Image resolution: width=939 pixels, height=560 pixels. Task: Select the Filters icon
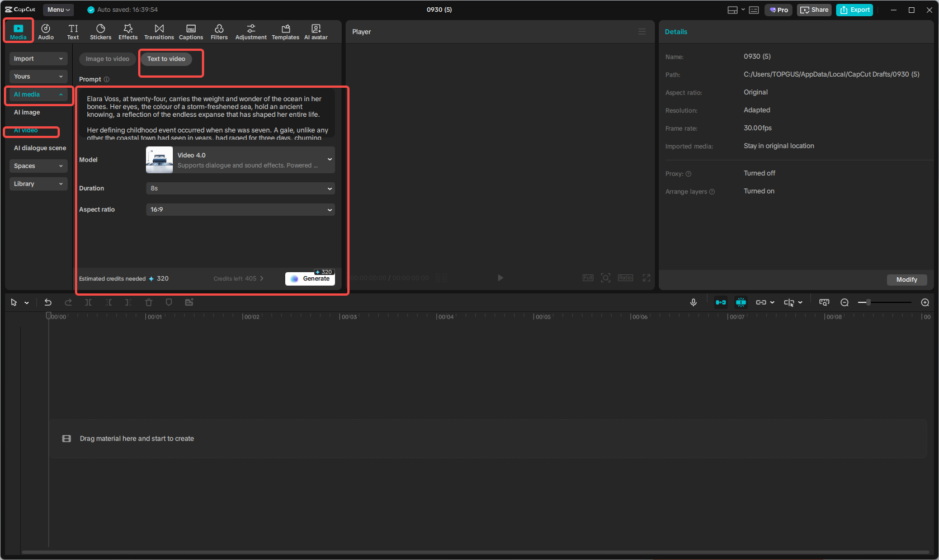point(219,31)
